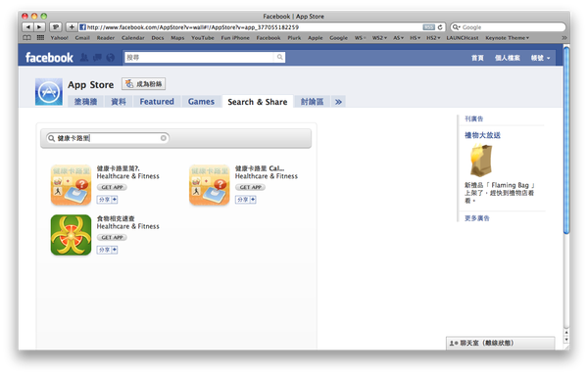Image resolution: width=588 pixels, height=375 pixels.
Task: Expand the HS bookmarks folder
Action: (x=415, y=38)
